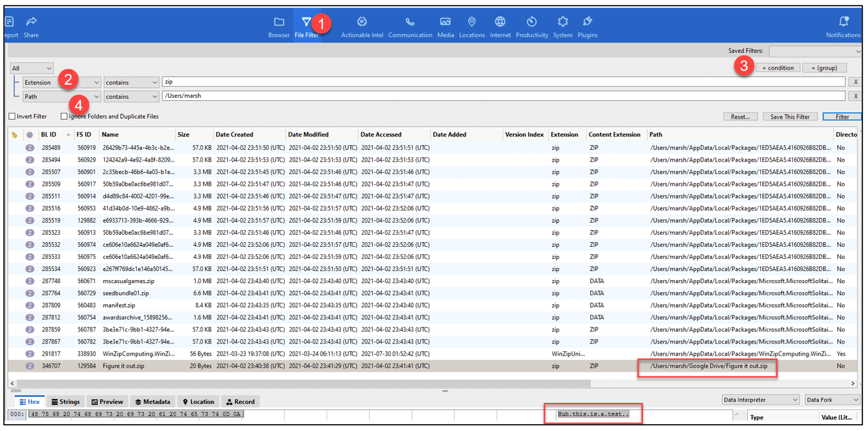This screenshot has width=868, height=431.
Task: Click the zip value input field
Action: [x=503, y=82]
